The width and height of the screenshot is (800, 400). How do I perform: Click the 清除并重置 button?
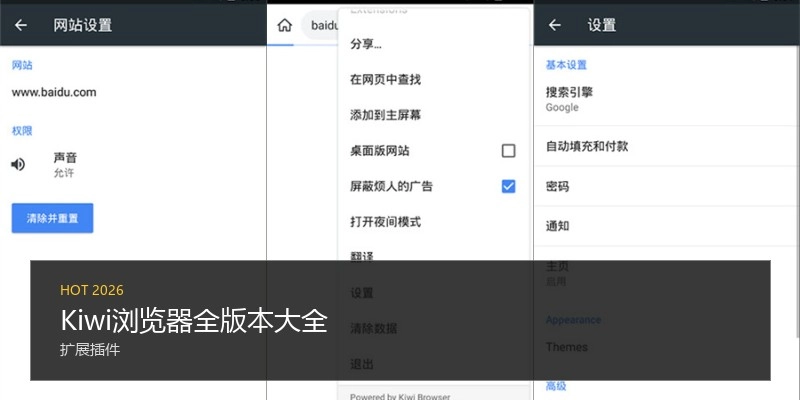[x=53, y=218]
